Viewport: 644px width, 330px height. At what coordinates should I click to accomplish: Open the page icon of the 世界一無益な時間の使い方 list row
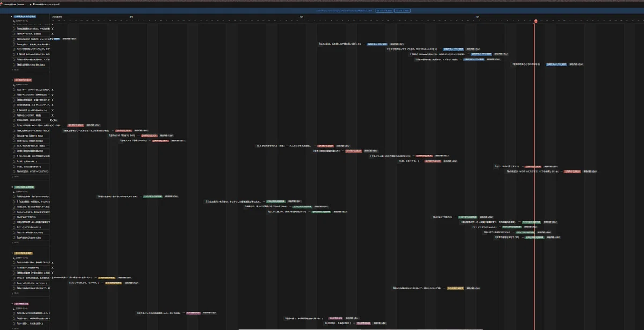14,151
